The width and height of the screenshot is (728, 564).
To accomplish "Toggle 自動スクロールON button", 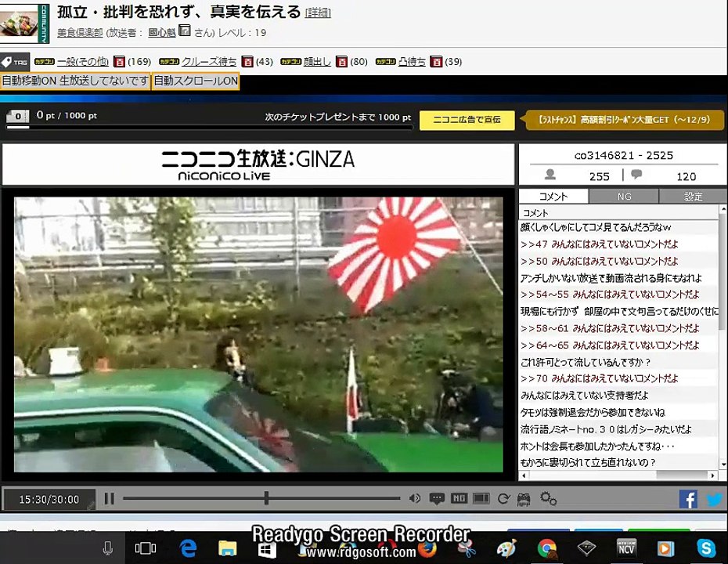I will coord(196,81).
